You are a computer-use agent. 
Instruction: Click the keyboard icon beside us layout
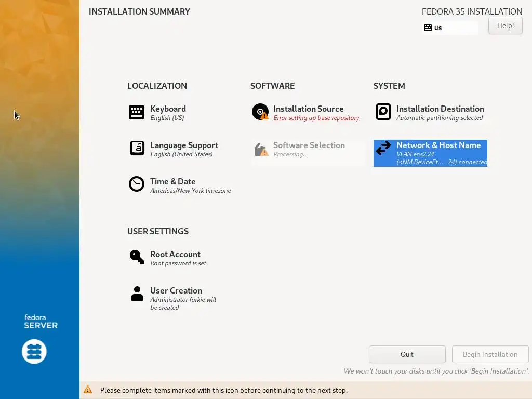(x=428, y=28)
